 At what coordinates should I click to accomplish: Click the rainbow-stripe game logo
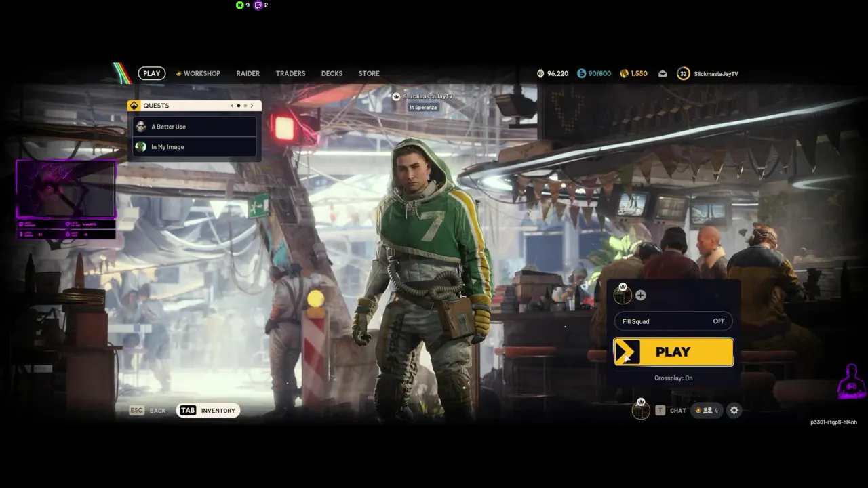pos(122,73)
